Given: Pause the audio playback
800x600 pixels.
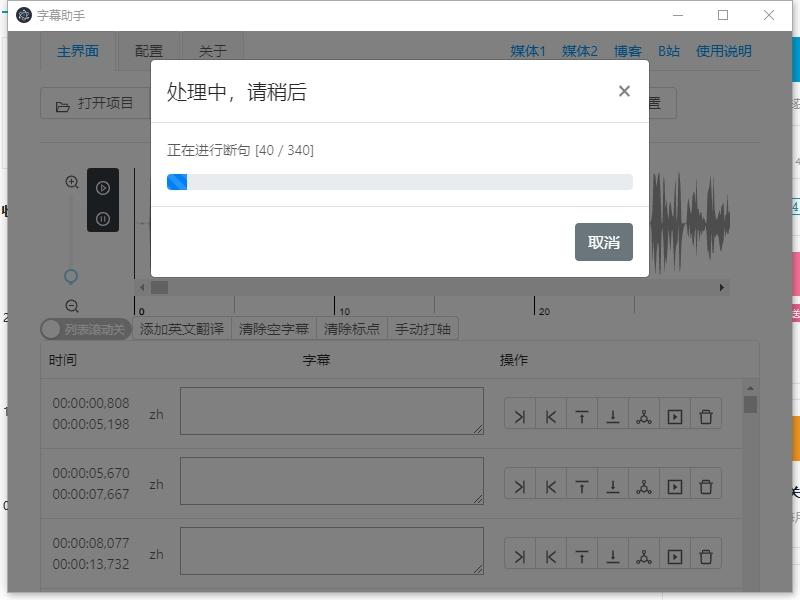Looking at the screenshot, I should pos(103,218).
